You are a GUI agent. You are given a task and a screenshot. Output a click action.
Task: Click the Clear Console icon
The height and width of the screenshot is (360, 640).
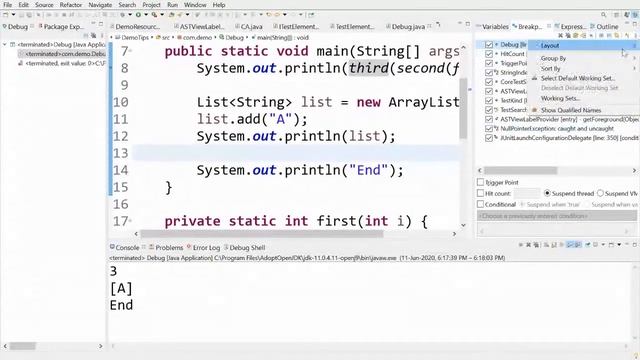[x=547, y=245]
